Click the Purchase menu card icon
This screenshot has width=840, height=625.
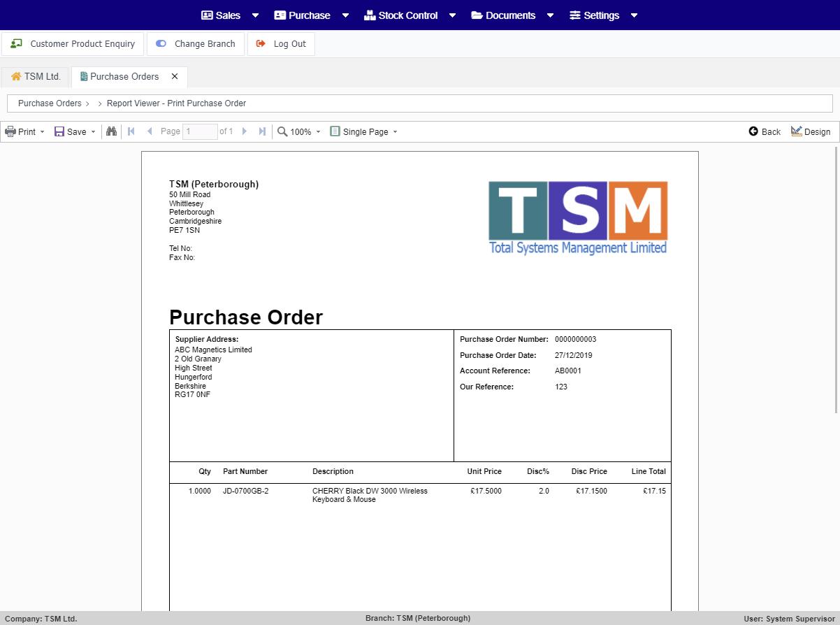(x=280, y=15)
